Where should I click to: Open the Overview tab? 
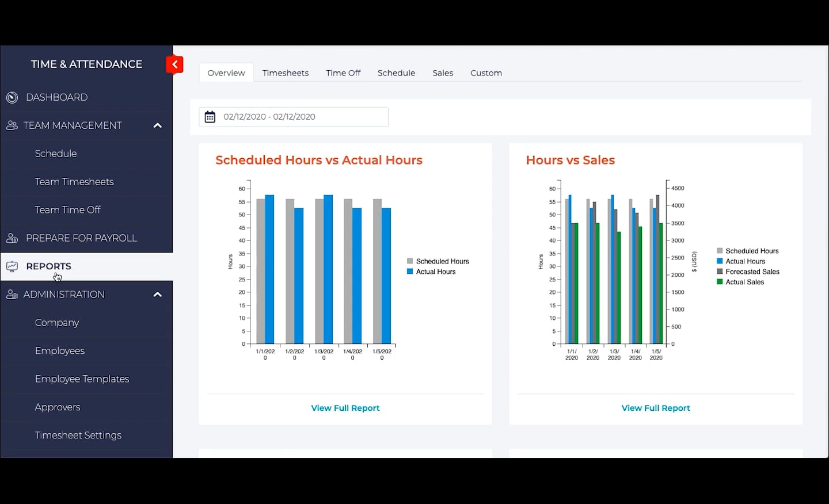pos(226,73)
